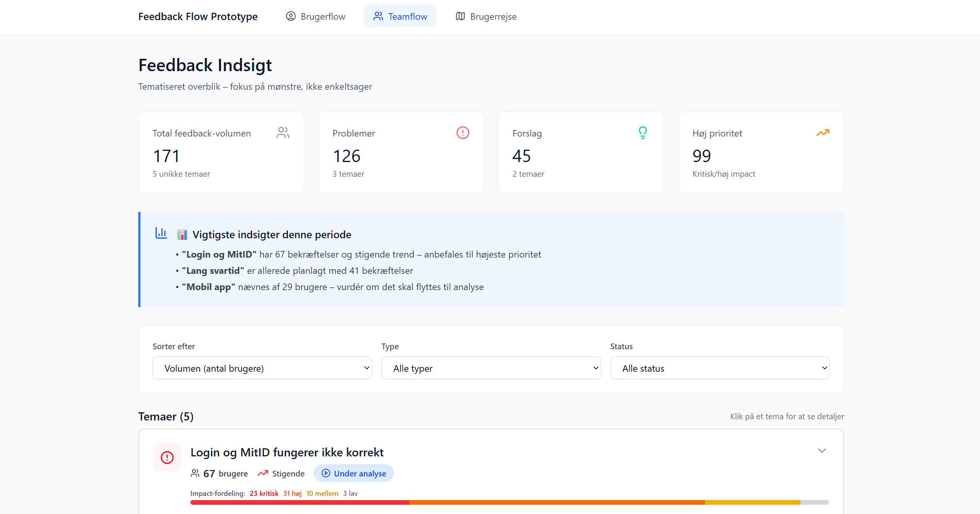980x514 pixels.
Task: Open the Brugerrejse tab
Action: [x=486, y=16]
